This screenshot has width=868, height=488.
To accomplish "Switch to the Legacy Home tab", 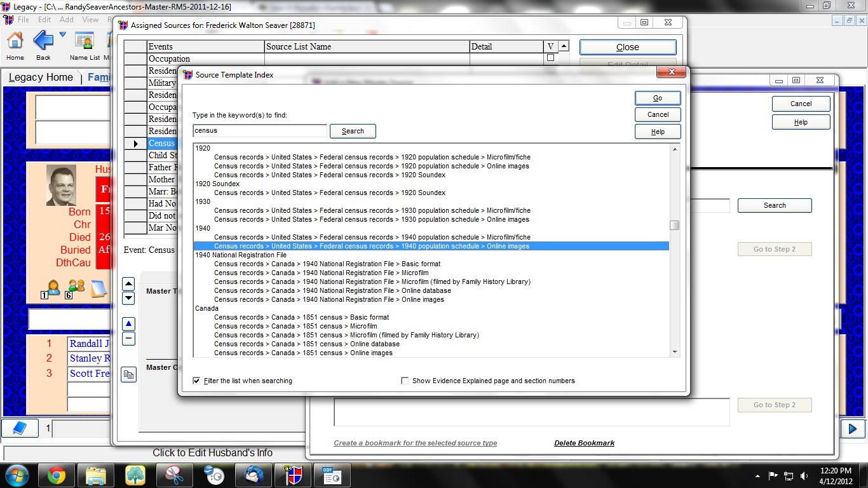I will point(41,78).
